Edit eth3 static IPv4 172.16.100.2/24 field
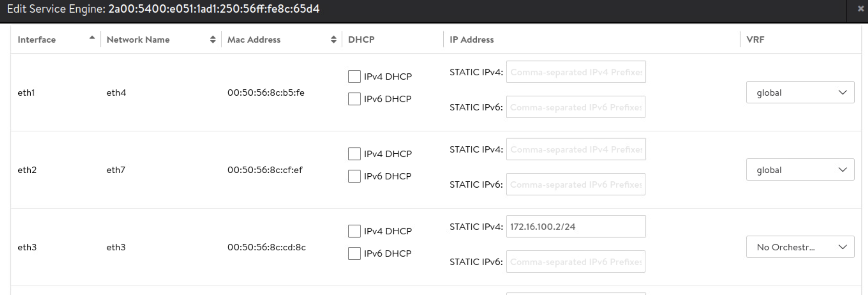Viewport: 868px width, 295px height. (575, 227)
